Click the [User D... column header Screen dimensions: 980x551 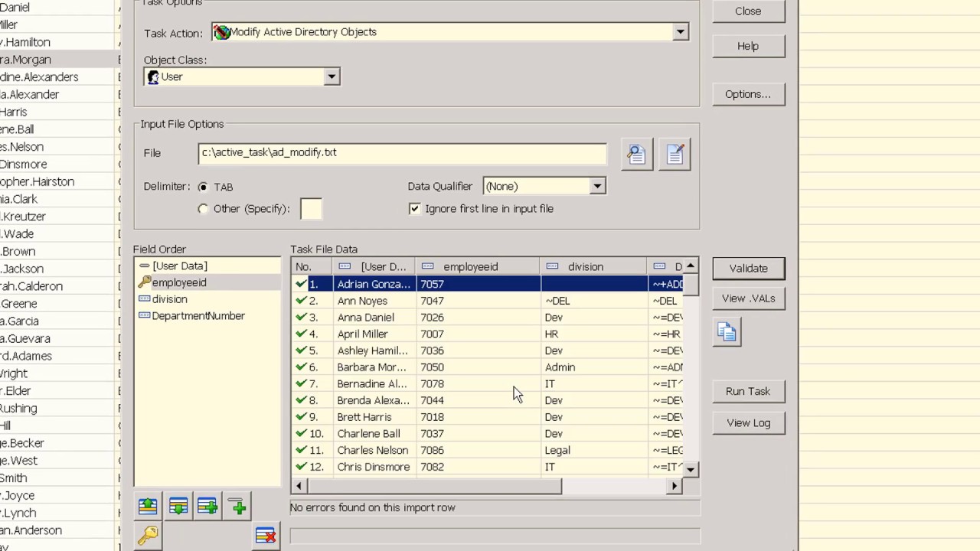(x=374, y=266)
